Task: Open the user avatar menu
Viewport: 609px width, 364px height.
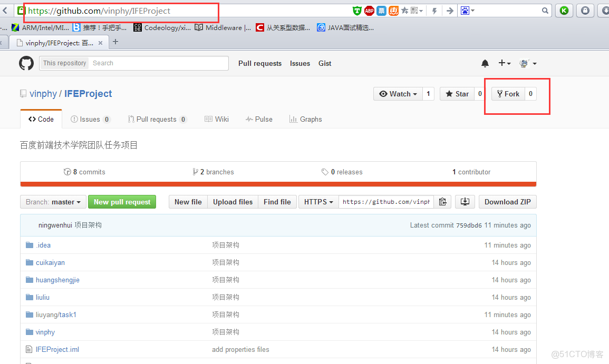Action: [528, 63]
